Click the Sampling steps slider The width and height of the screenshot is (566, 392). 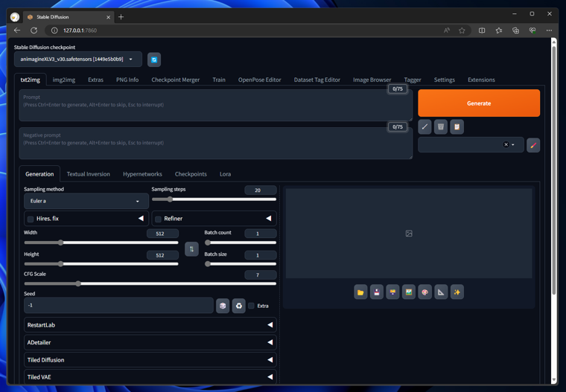click(x=214, y=199)
